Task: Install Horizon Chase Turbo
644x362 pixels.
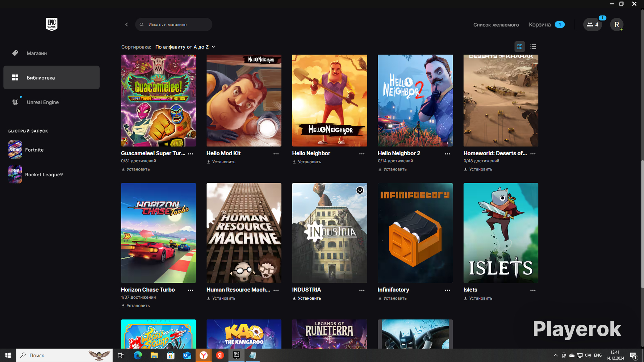Action: pos(135,306)
